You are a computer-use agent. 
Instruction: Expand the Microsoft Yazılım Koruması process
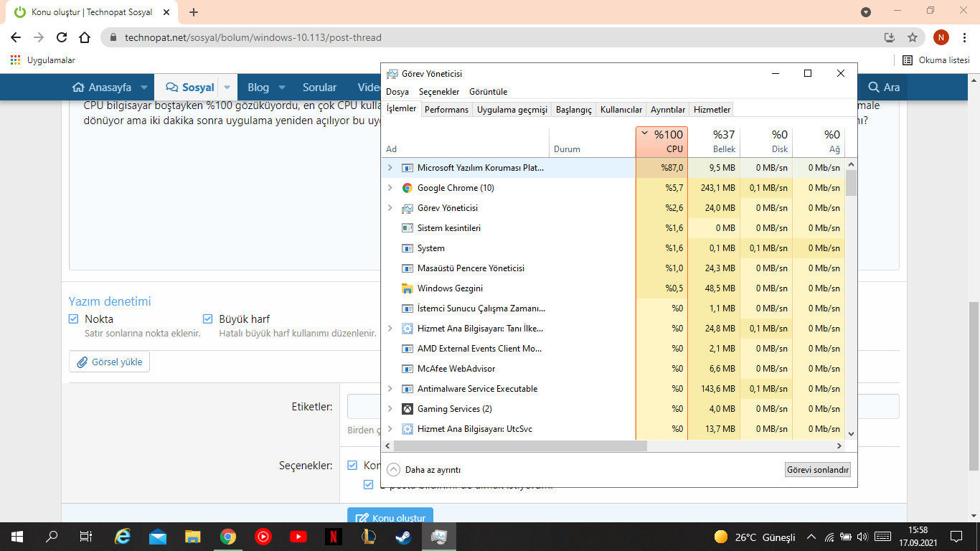tap(390, 168)
